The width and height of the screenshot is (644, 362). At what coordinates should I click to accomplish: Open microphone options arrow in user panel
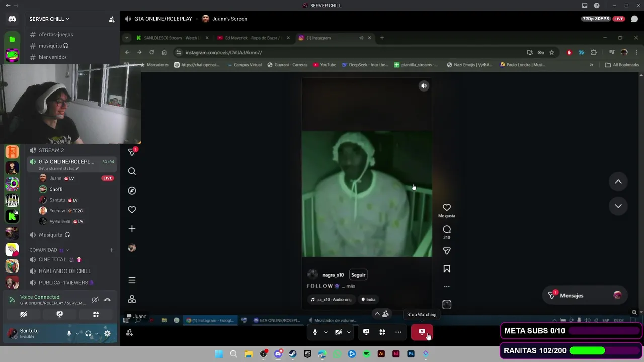pyautogui.click(x=77, y=333)
